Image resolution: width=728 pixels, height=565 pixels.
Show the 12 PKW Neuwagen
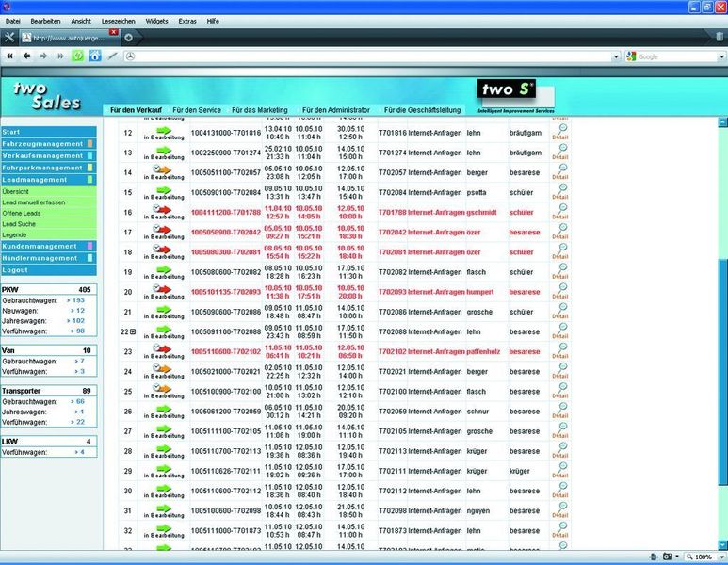click(77, 311)
